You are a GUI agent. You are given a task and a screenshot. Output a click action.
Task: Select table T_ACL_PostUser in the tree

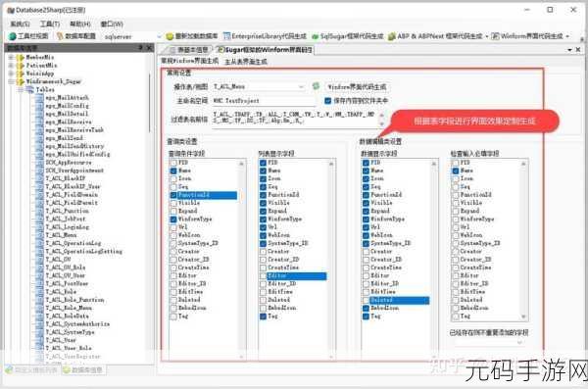[x=67, y=283]
